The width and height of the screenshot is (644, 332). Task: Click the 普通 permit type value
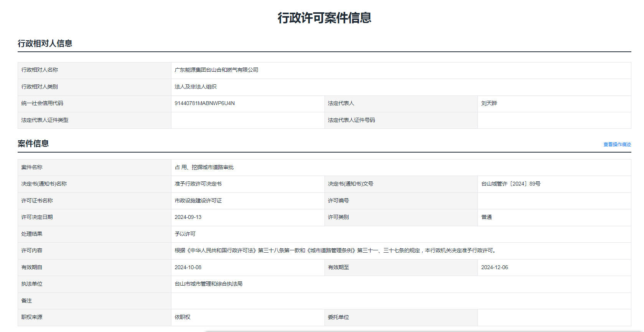click(x=486, y=217)
